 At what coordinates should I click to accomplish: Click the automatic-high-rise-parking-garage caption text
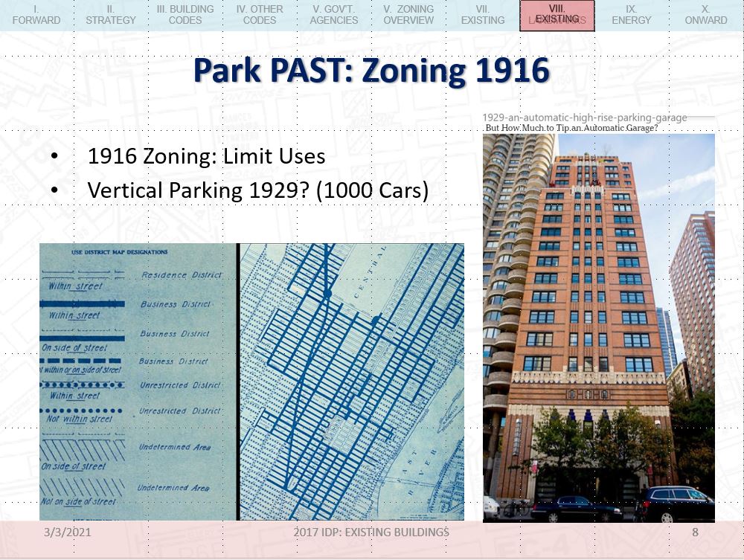(585, 118)
